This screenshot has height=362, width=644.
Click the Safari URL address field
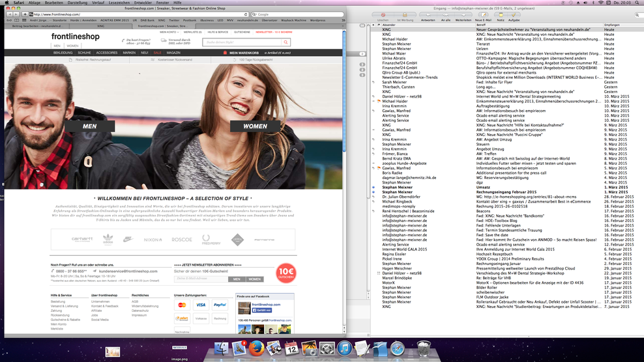point(138,14)
